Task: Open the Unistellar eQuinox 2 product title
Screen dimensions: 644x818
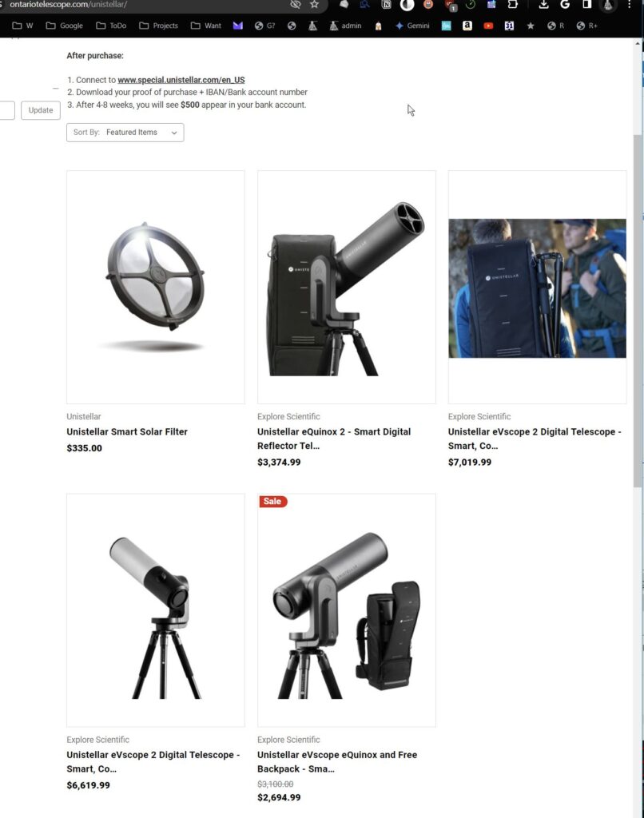Action: point(334,439)
